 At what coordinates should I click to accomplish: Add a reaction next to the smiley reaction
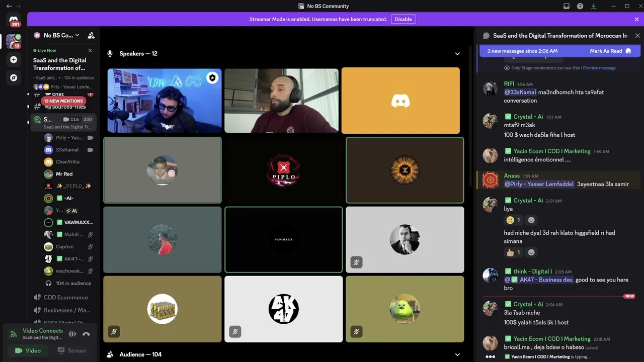pyautogui.click(x=531, y=220)
